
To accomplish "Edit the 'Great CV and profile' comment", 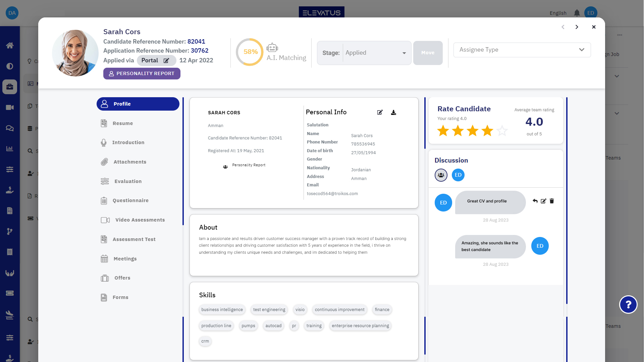I will click(543, 201).
